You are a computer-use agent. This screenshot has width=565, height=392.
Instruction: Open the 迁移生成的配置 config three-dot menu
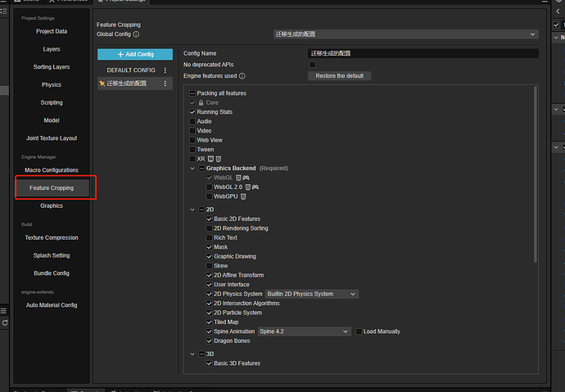point(165,83)
